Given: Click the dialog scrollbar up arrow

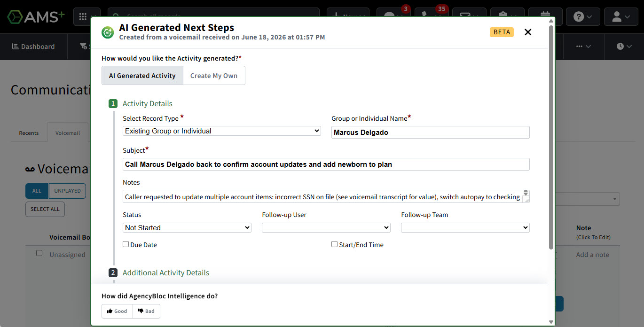Looking at the screenshot, I should [551, 21].
